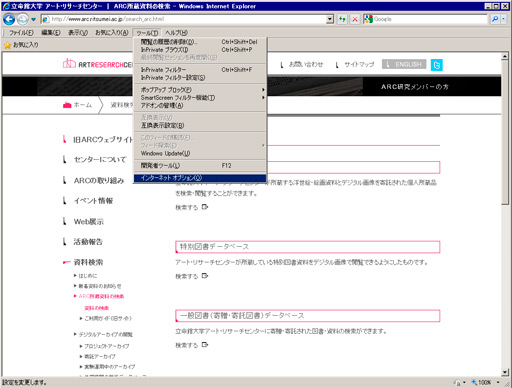Select 開発者ツール F12 menu entry
This screenshot has width=512, height=388.
[200, 165]
